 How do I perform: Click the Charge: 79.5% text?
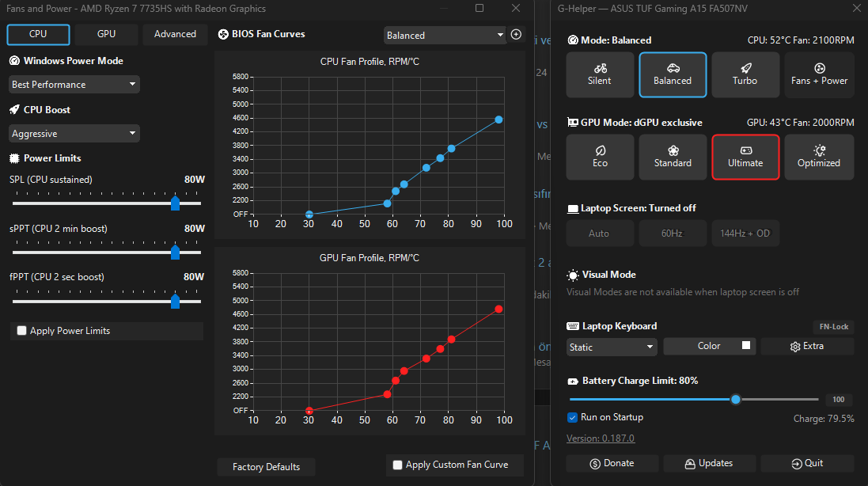(824, 419)
